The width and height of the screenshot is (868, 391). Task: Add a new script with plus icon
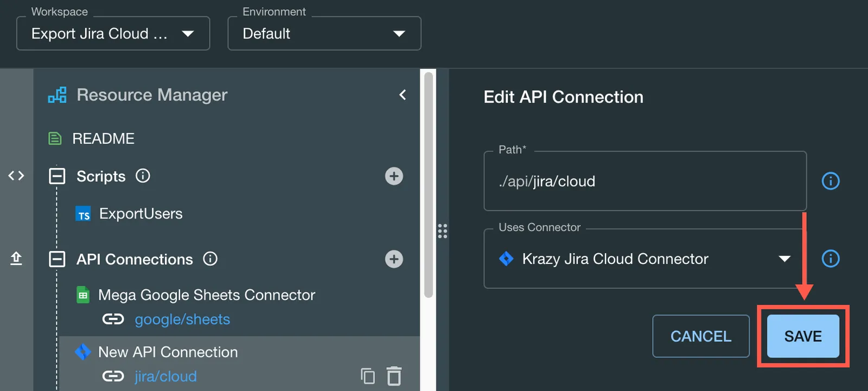point(394,176)
